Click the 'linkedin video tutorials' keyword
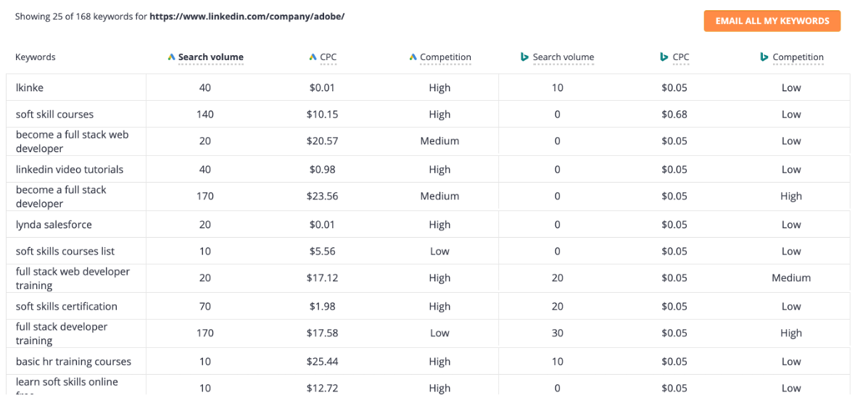Screen dimensions: 868x395 tap(70, 170)
